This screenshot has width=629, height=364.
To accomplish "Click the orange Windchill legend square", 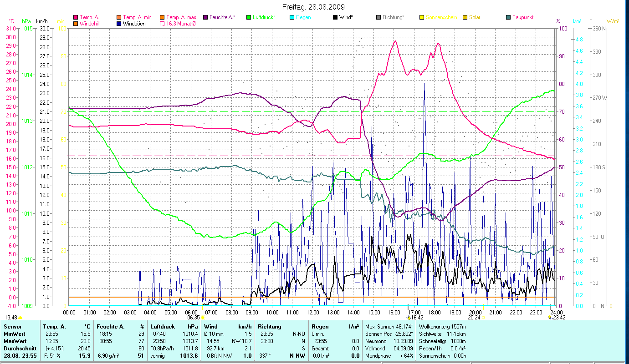I will click(75, 24).
